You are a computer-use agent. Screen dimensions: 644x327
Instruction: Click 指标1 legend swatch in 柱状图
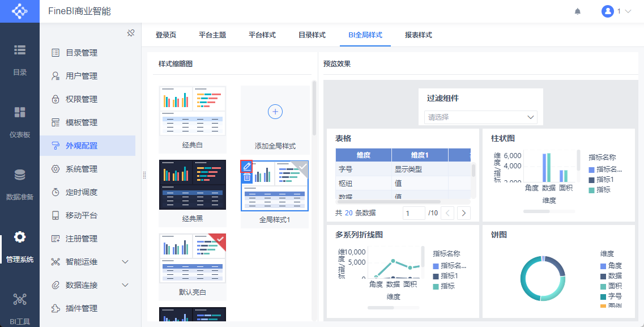591,180
